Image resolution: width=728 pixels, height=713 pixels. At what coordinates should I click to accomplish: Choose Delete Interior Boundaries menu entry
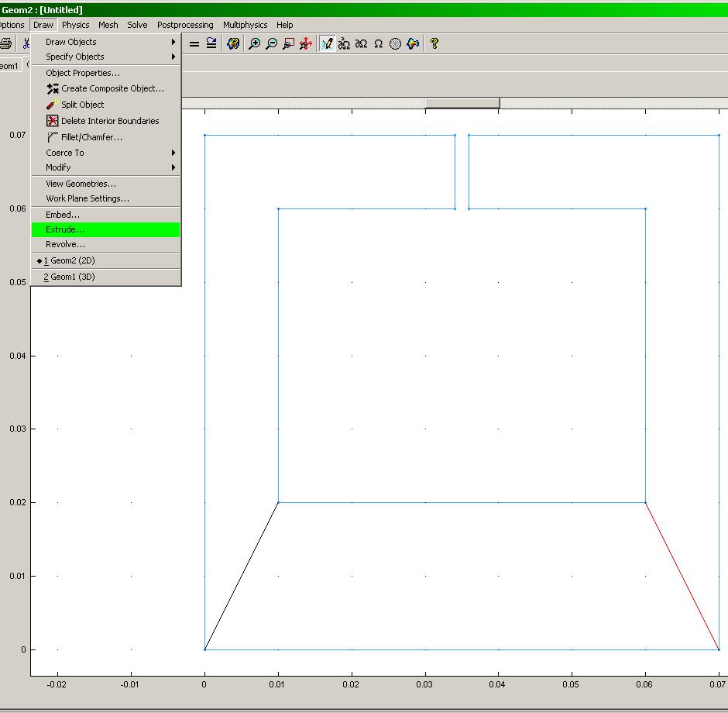coord(106,121)
